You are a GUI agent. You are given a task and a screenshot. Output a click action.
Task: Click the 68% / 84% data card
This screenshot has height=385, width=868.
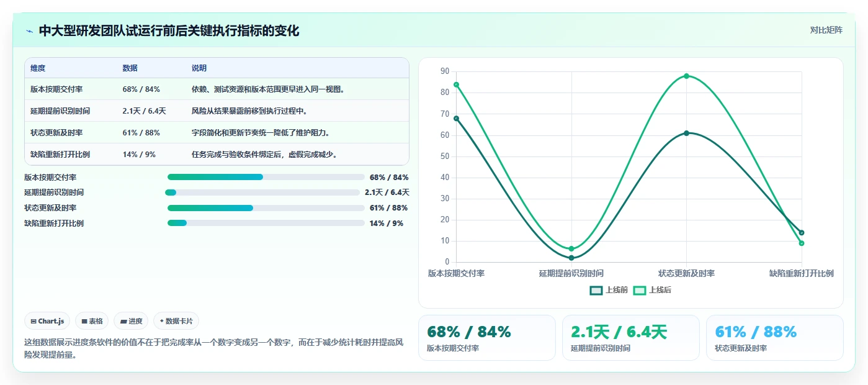[487, 338]
